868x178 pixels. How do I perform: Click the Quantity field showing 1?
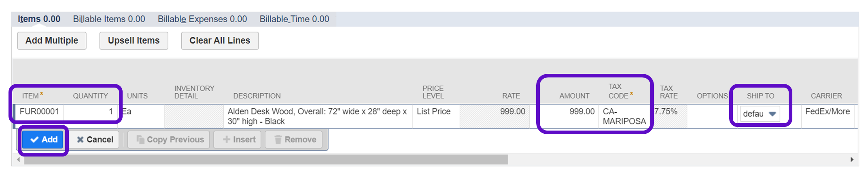(90, 112)
